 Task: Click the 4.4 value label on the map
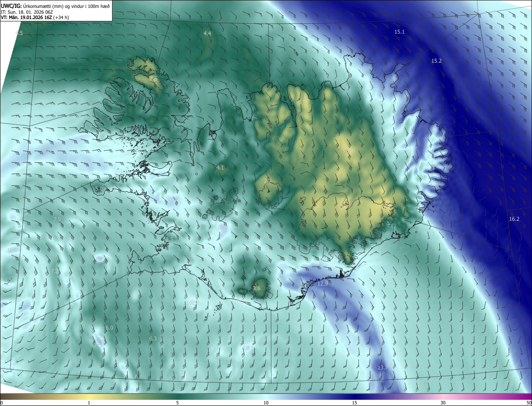pyautogui.click(x=207, y=33)
